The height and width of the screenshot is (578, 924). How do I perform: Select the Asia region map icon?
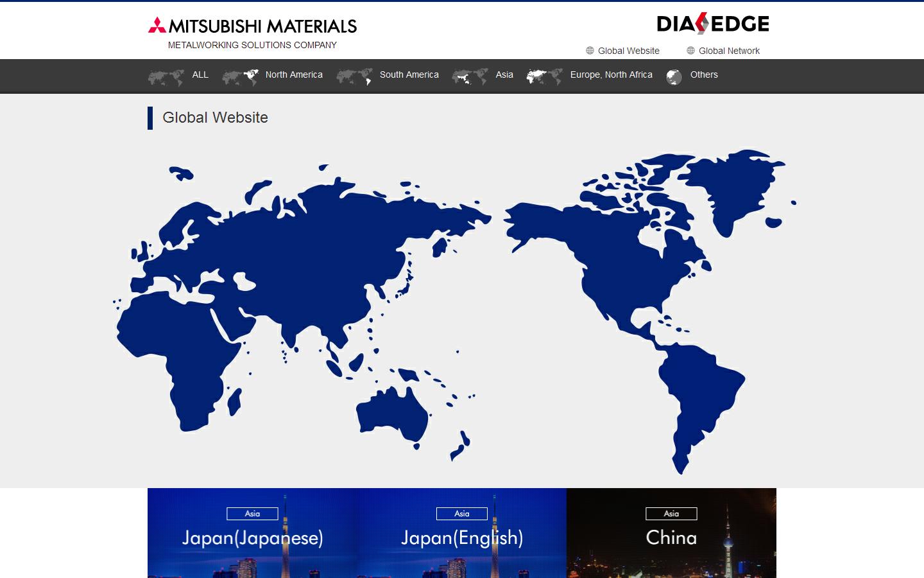coord(469,76)
